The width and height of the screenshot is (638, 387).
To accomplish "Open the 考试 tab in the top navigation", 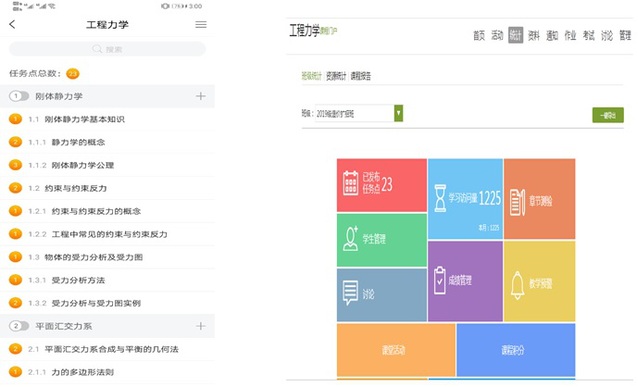I will click(x=588, y=35).
